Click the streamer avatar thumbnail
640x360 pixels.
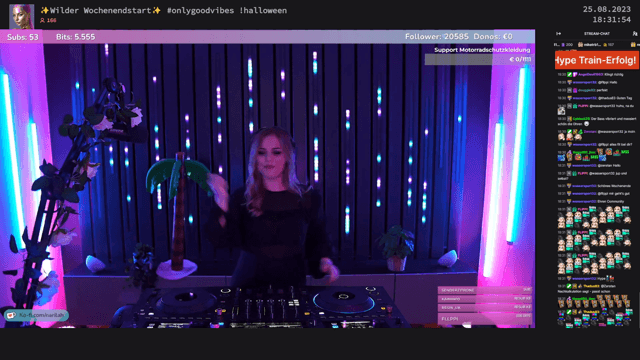coord(22,16)
